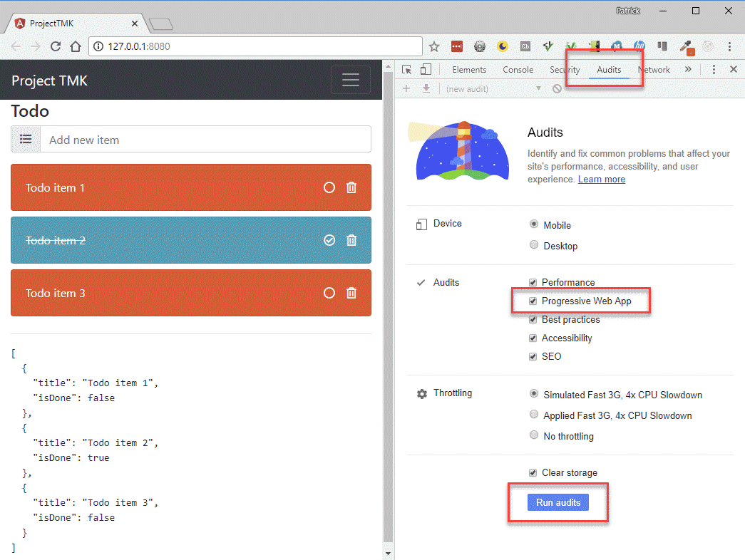Expand the Project TMK hamburger menu
This screenshot has height=560, width=745.
pyautogui.click(x=350, y=81)
